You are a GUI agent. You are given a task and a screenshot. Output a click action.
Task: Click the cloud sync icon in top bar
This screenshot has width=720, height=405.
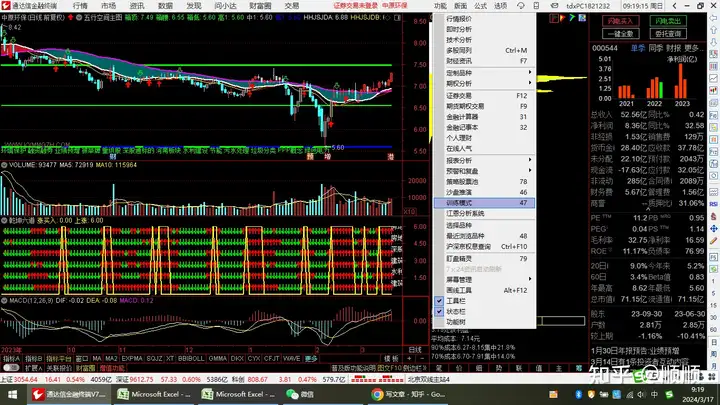(x=521, y=6)
